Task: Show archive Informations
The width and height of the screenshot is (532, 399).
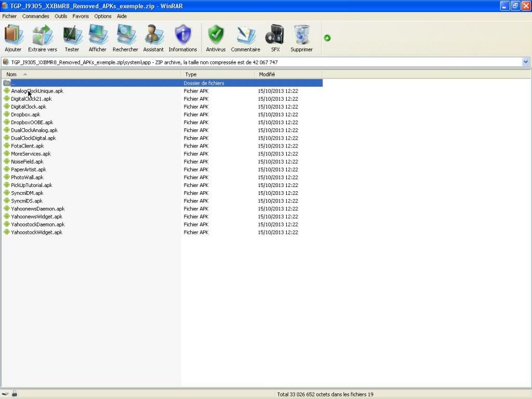Action: pyautogui.click(x=183, y=38)
